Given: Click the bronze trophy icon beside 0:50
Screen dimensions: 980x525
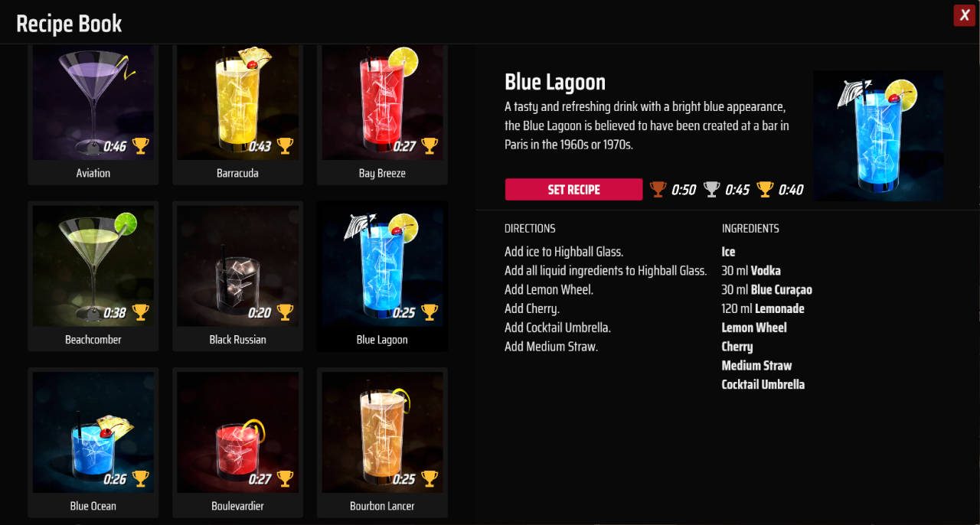Looking at the screenshot, I should tap(658, 189).
